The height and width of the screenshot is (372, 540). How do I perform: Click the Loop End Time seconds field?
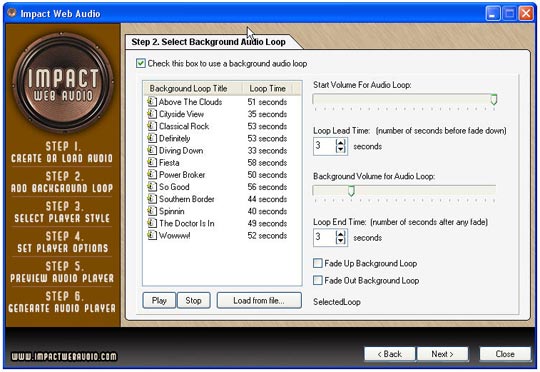point(324,237)
